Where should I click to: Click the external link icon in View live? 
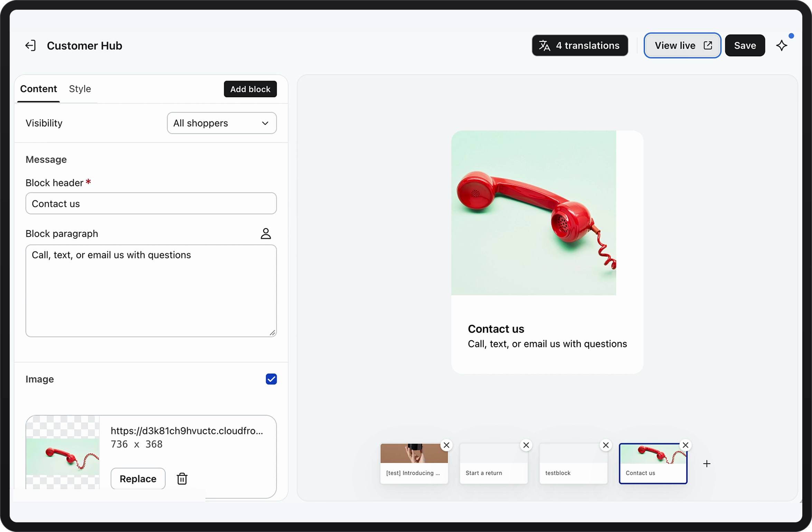point(708,45)
